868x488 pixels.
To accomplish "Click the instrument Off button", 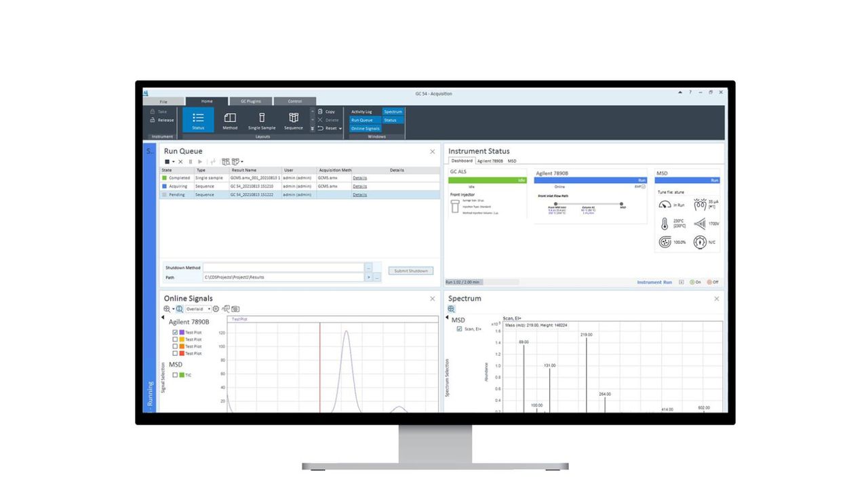I will tap(712, 282).
